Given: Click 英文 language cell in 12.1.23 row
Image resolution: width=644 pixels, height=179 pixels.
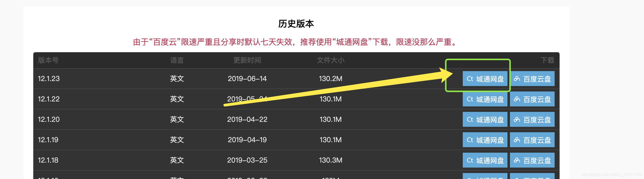Looking at the screenshot, I should tap(177, 79).
